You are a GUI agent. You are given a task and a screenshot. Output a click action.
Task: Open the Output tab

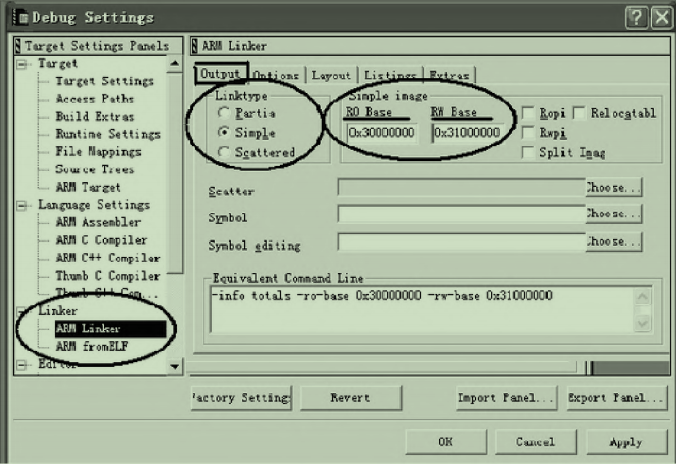coord(221,74)
